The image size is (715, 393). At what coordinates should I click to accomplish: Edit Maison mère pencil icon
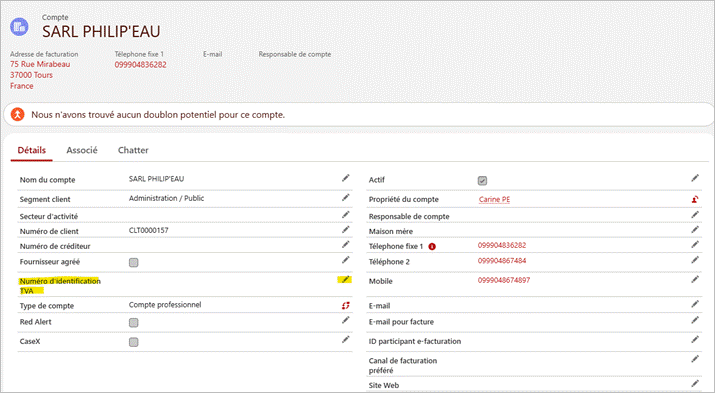(694, 229)
